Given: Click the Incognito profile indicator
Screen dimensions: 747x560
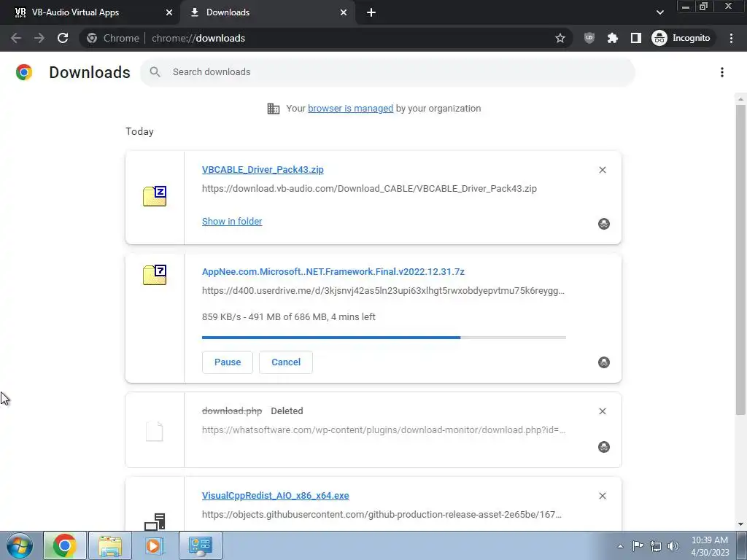Looking at the screenshot, I should (681, 38).
